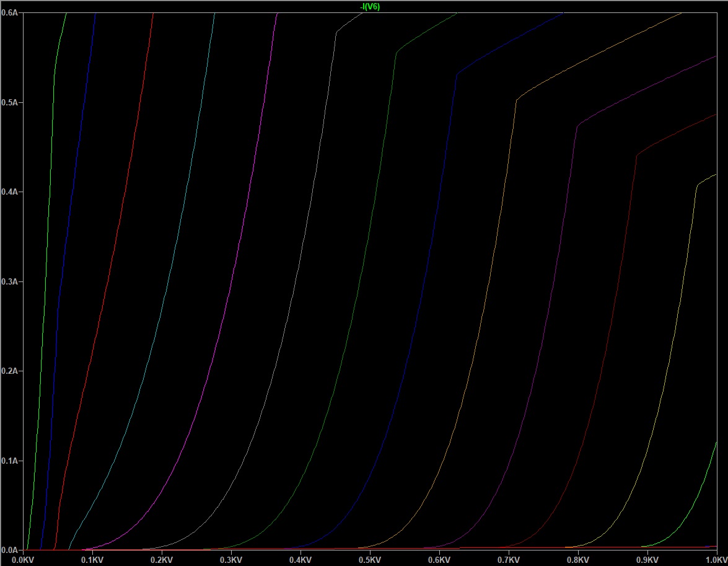The image size is (728, 566).
Task: Click the 0.5A vertical axis label
Action: (x=10, y=102)
